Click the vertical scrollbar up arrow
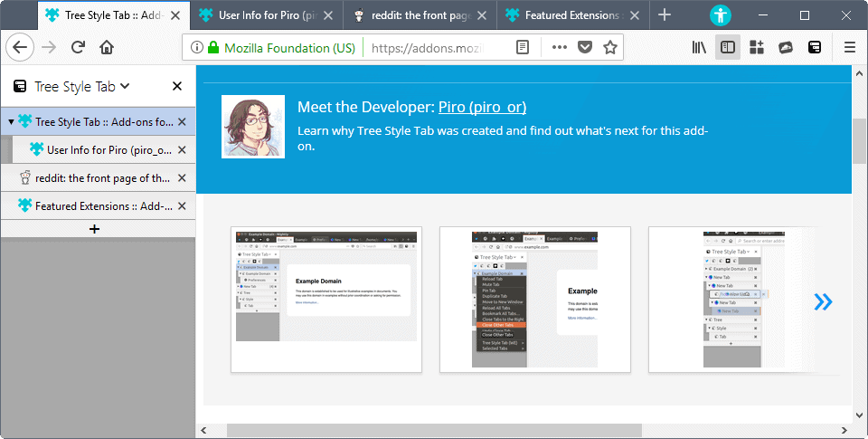Image resolution: width=868 pixels, height=439 pixels. tap(860, 72)
